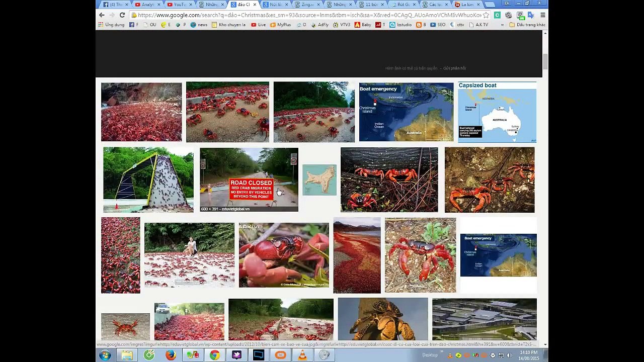
Task: Open the Live bookmark
Action: coord(258,25)
